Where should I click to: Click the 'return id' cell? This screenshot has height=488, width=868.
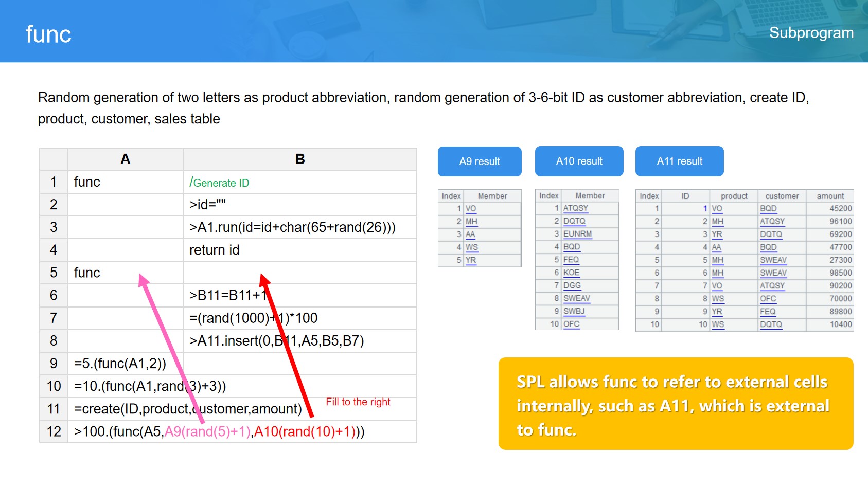click(300, 250)
